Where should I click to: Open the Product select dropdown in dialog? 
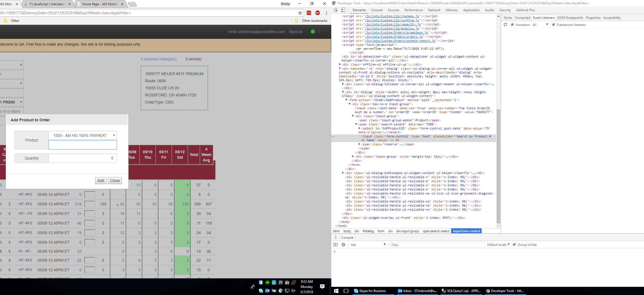click(83, 135)
